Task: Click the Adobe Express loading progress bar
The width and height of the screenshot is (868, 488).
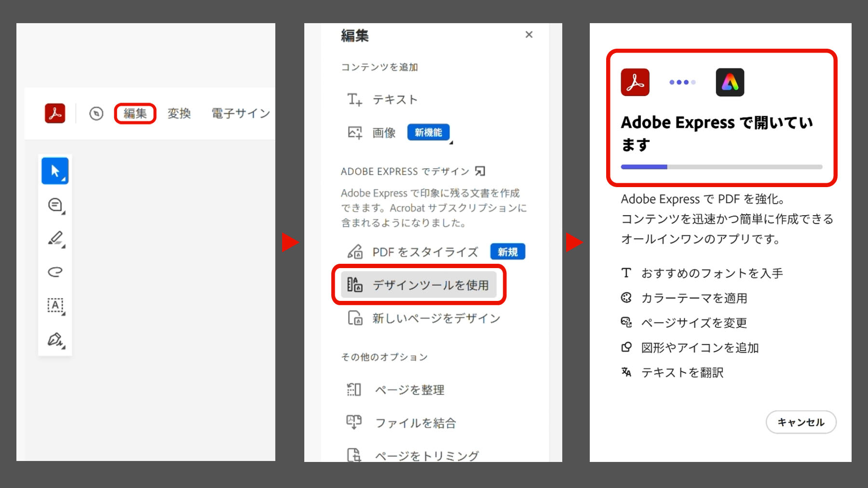Action: click(x=721, y=167)
